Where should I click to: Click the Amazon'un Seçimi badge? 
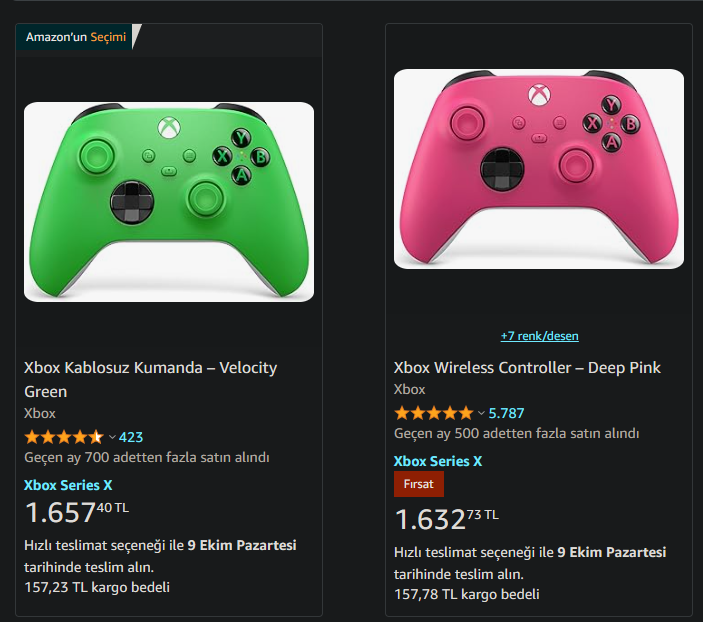pos(76,38)
